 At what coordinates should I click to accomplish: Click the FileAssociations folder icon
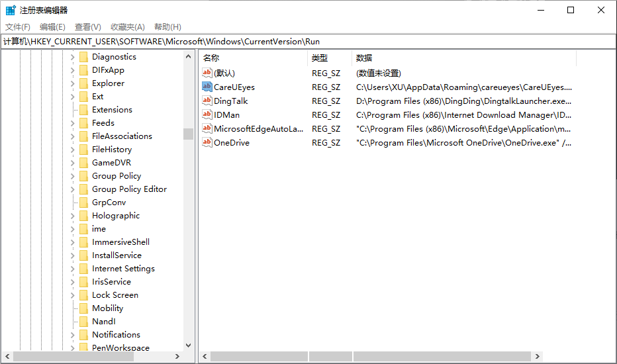coord(83,136)
